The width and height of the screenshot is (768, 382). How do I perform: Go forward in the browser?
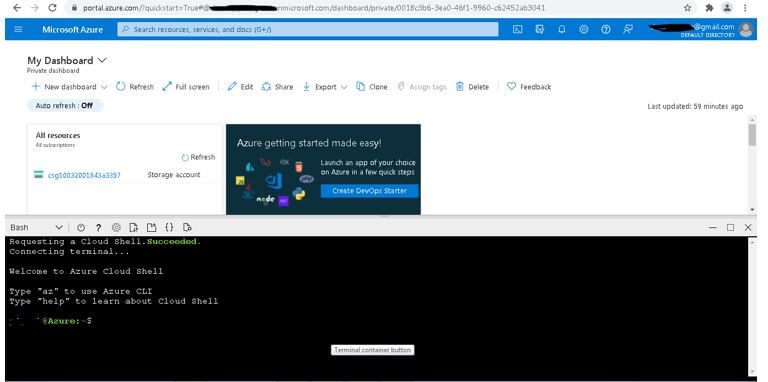34,8
